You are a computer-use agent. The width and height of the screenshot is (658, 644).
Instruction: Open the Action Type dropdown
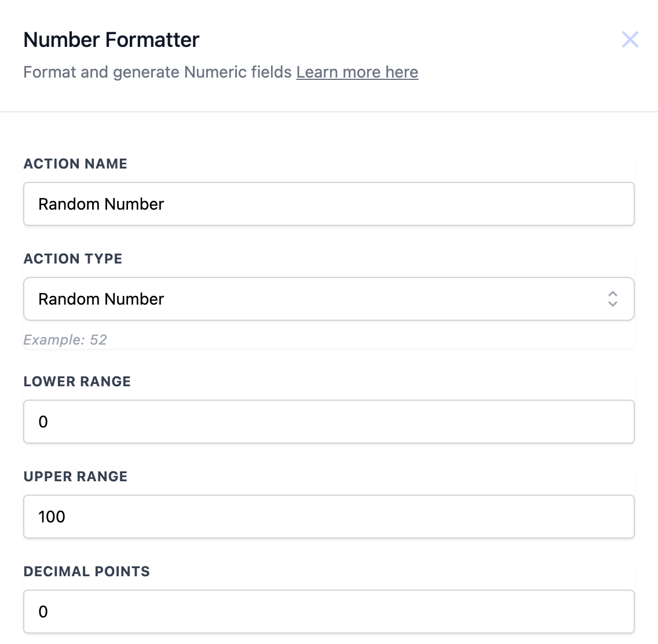(328, 299)
